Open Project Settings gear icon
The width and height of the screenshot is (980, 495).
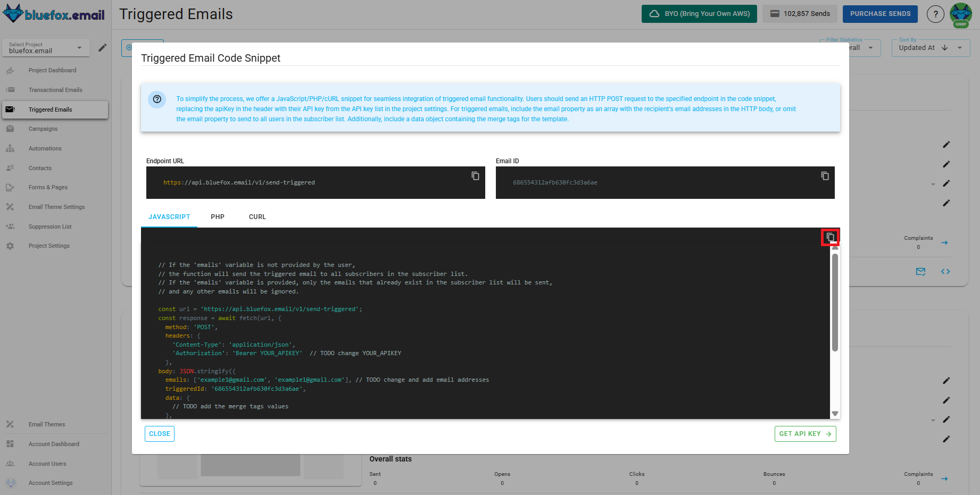pos(10,245)
